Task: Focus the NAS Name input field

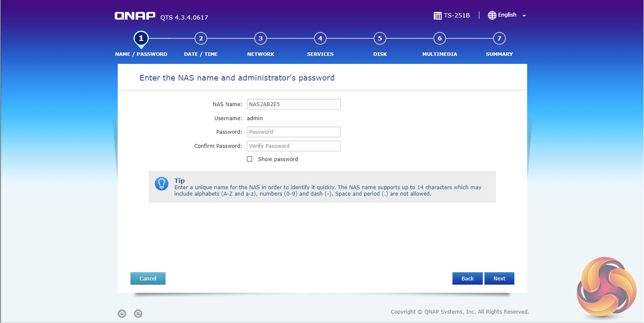Action: pyautogui.click(x=294, y=104)
